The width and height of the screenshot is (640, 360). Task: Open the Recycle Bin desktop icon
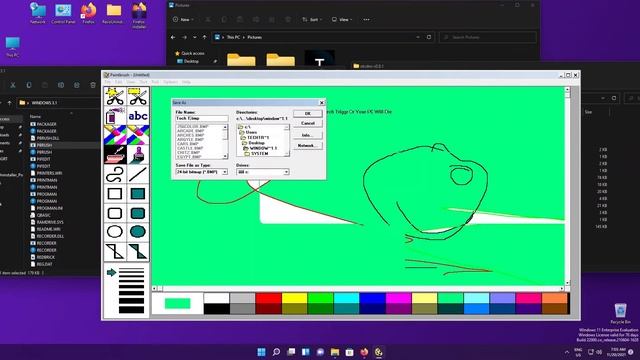pyautogui.click(x=620, y=313)
